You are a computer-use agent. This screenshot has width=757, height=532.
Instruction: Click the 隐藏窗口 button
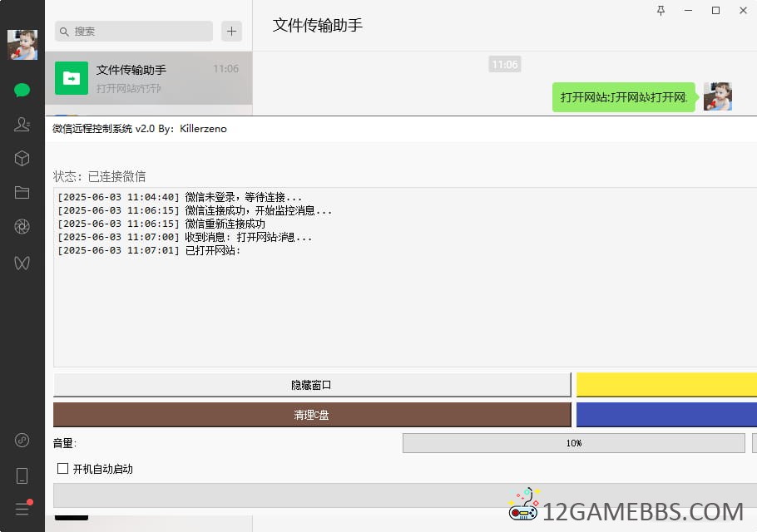tap(312, 385)
